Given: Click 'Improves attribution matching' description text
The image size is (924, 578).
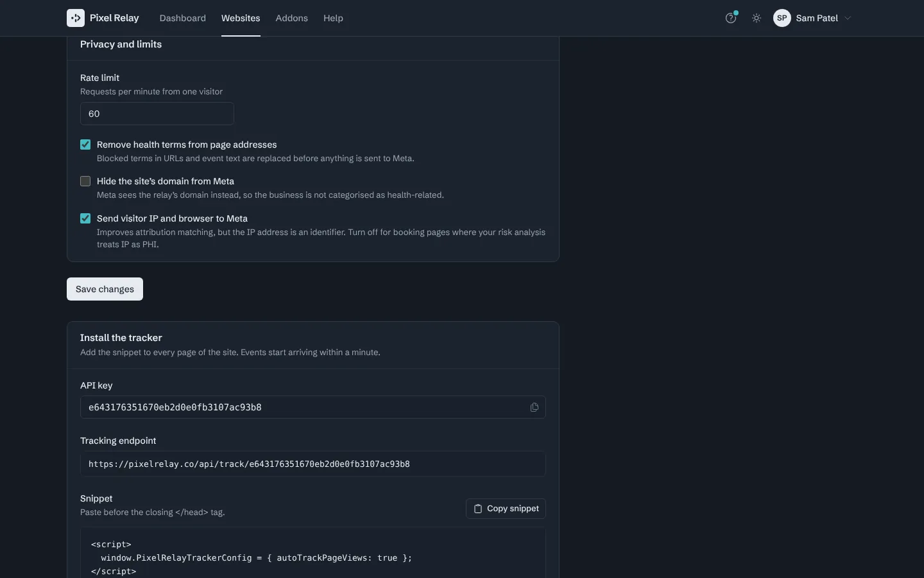Looking at the screenshot, I should [321, 238].
